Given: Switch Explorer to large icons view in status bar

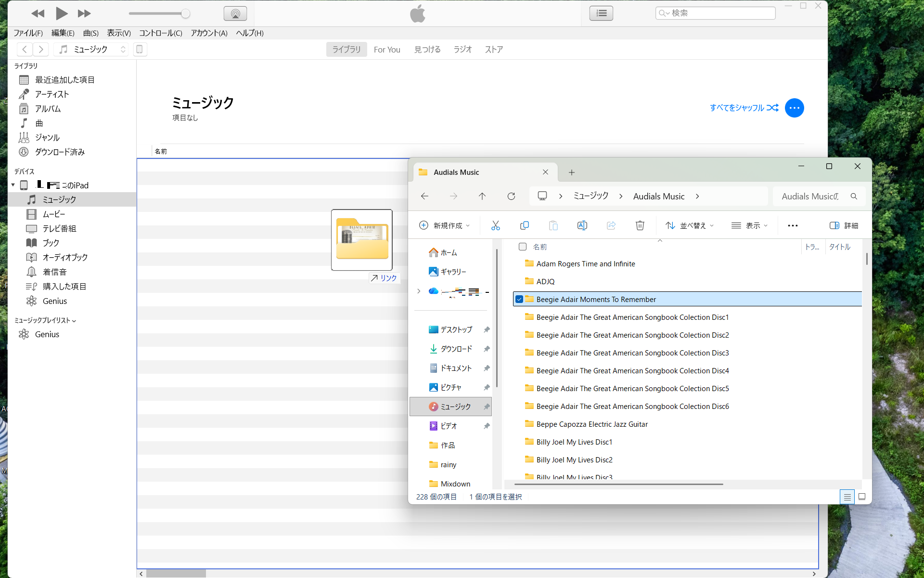Looking at the screenshot, I should point(862,497).
